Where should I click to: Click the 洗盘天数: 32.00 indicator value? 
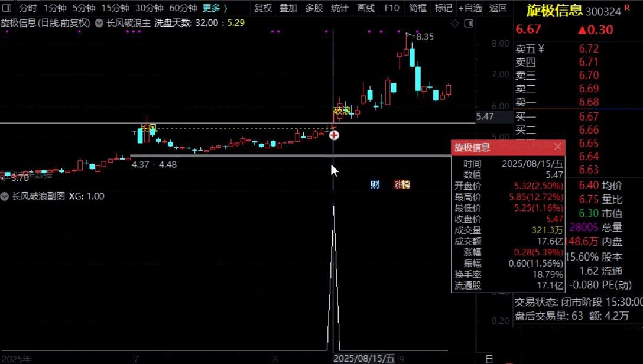pos(187,23)
